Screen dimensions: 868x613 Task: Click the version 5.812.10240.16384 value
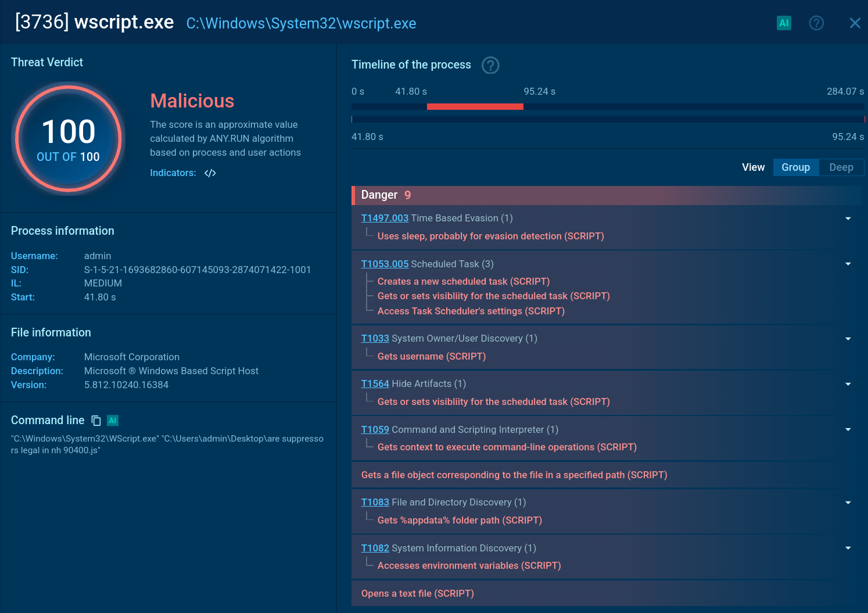tap(126, 385)
